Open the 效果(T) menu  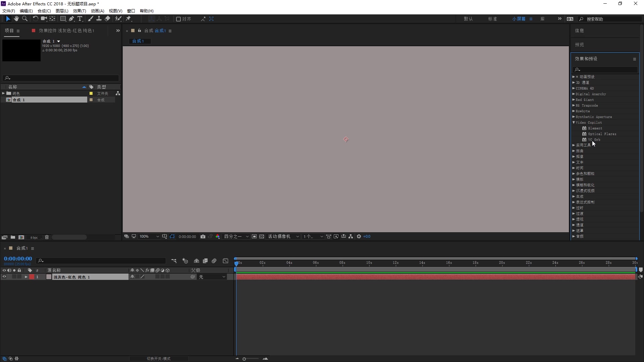(x=79, y=11)
